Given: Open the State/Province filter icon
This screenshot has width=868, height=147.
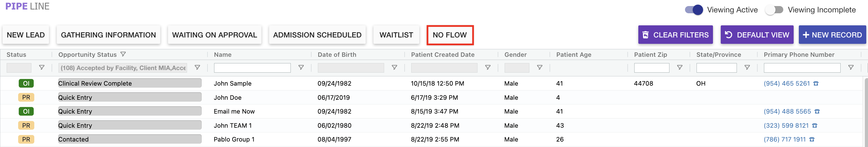Looking at the screenshot, I should 747,68.
